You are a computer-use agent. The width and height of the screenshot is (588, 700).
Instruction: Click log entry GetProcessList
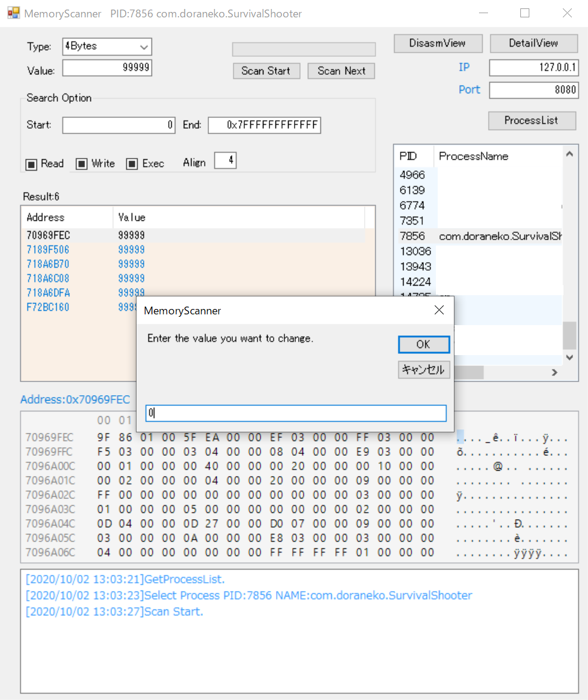(126, 580)
